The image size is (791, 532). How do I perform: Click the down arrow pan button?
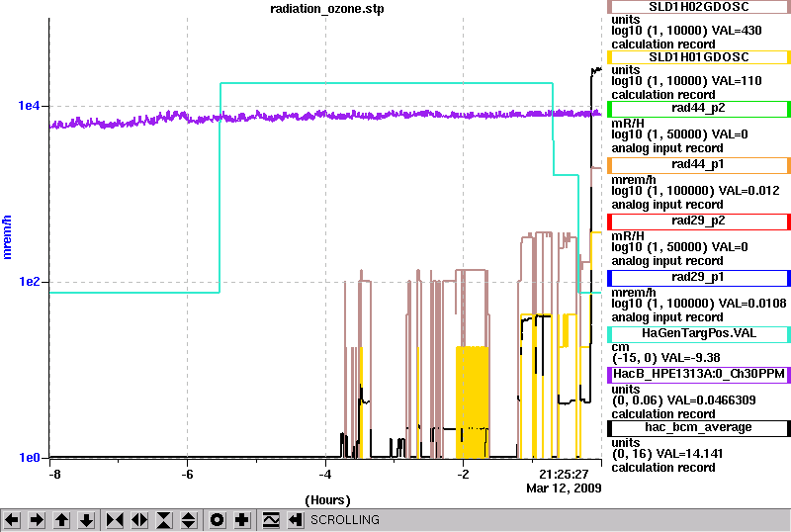pyautogui.click(x=87, y=520)
